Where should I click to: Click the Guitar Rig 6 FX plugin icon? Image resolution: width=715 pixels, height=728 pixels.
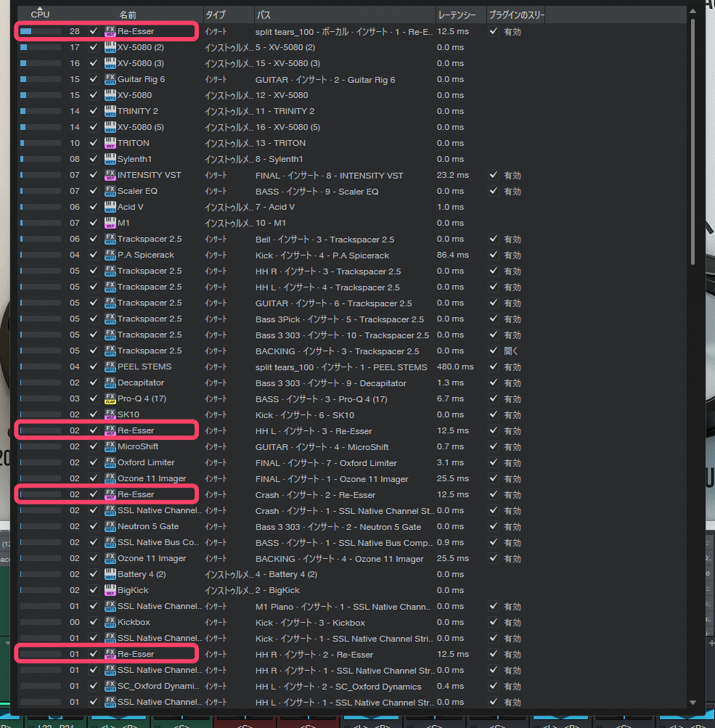(x=110, y=79)
